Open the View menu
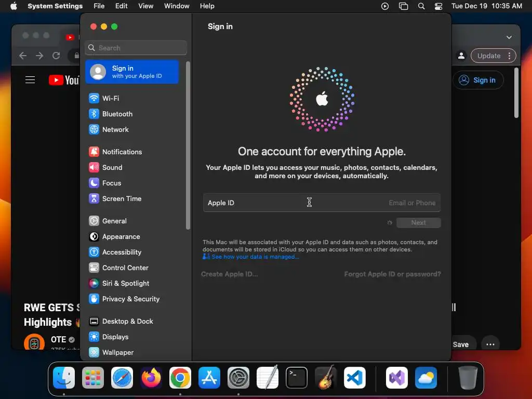 point(146,6)
